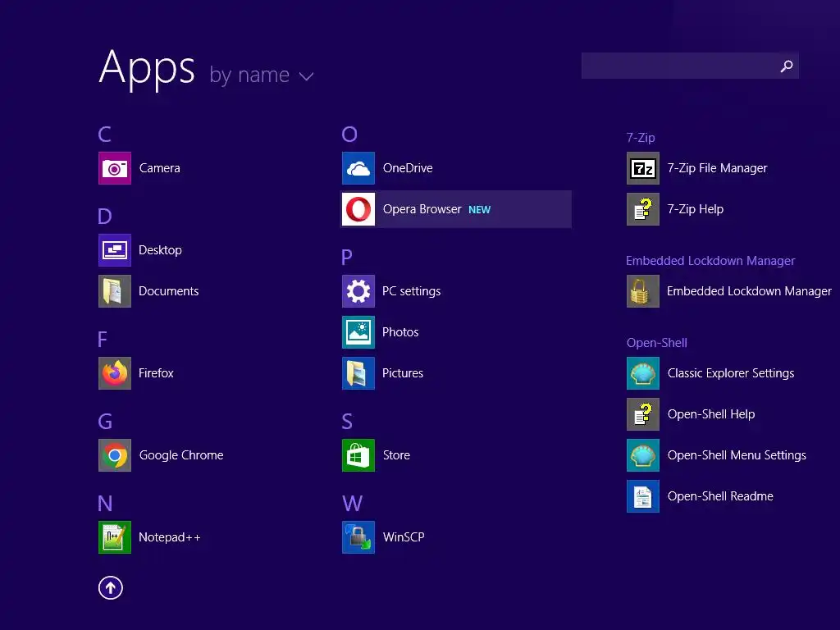
Task: Open Open-Shell Help icon
Action: tap(643, 414)
